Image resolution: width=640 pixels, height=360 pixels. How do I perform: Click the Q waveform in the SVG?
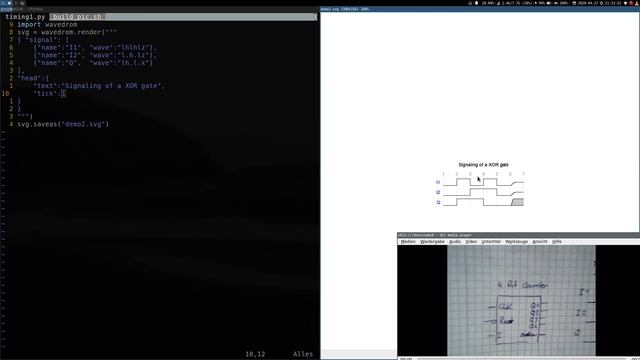click(483, 202)
